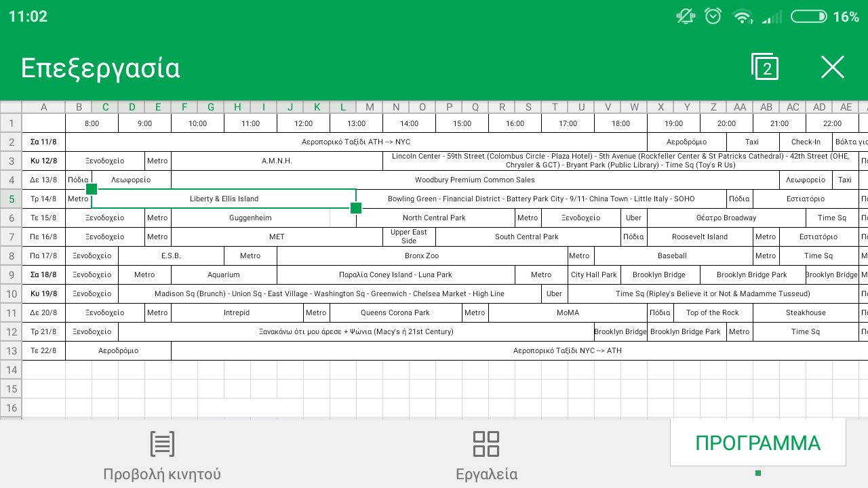Select the bottom-right selection handle

click(356, 208)
